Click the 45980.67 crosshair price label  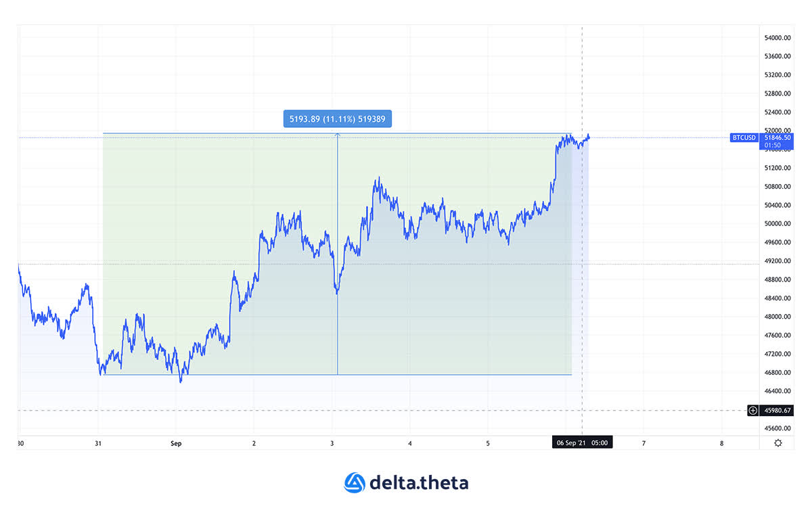point(776,410)
